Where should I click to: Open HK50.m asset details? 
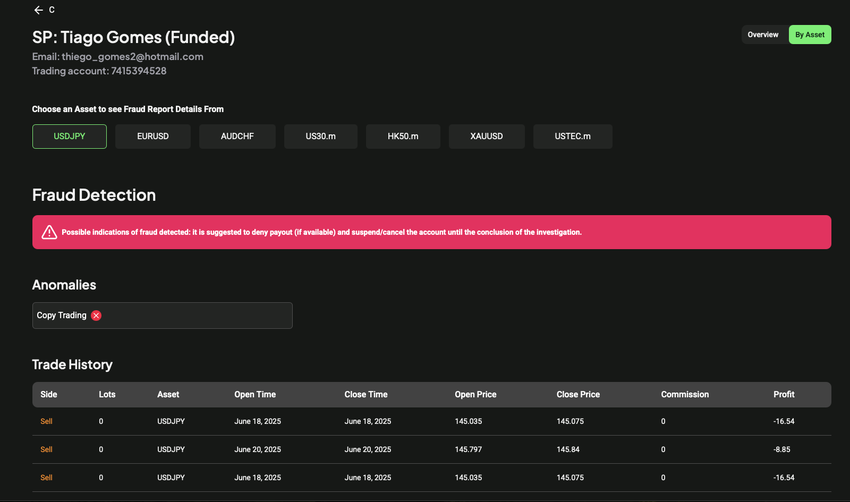click(403, 136)
